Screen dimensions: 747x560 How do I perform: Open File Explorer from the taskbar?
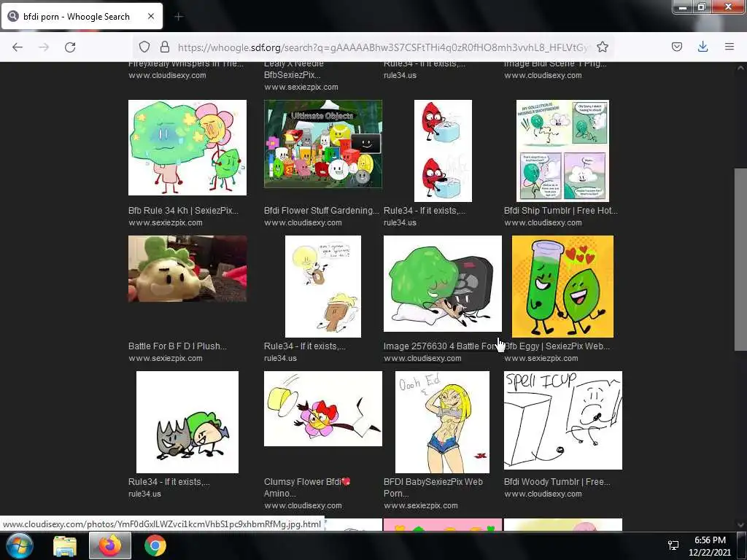pos(65,545)
